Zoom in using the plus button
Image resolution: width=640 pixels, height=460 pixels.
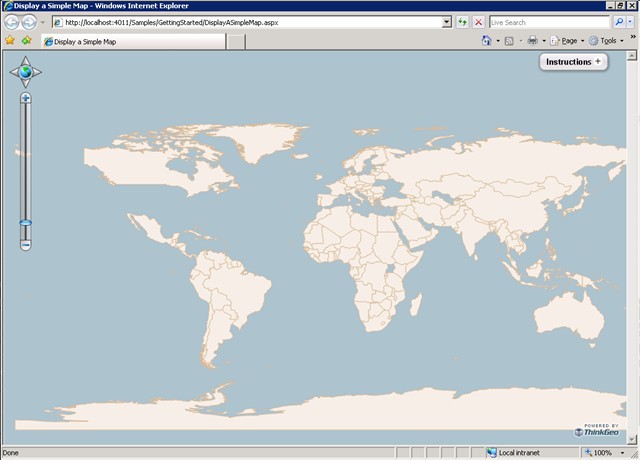(x=25, y=98)
